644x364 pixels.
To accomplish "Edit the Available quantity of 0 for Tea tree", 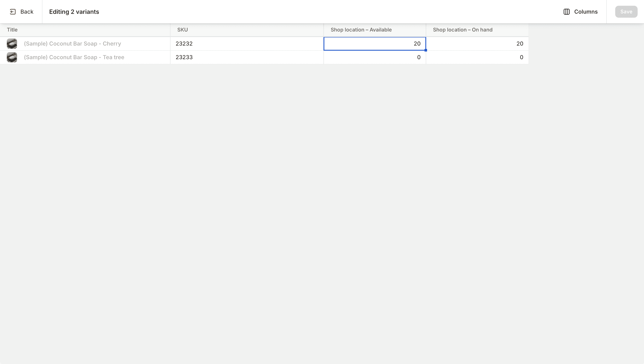I will (x=375, y=57).
